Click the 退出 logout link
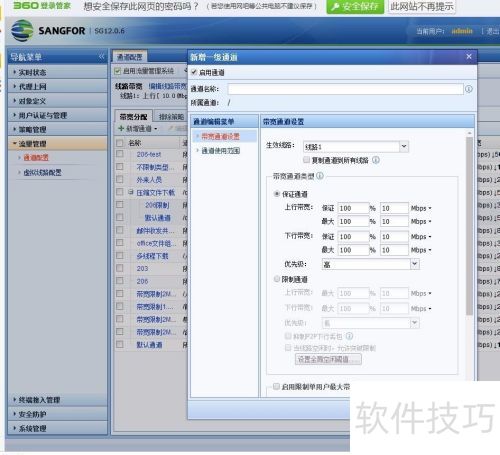 tap(492, 31)
